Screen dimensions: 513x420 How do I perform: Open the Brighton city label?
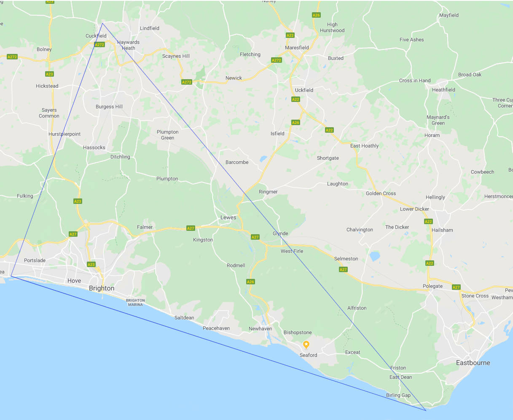pos(102,289)
